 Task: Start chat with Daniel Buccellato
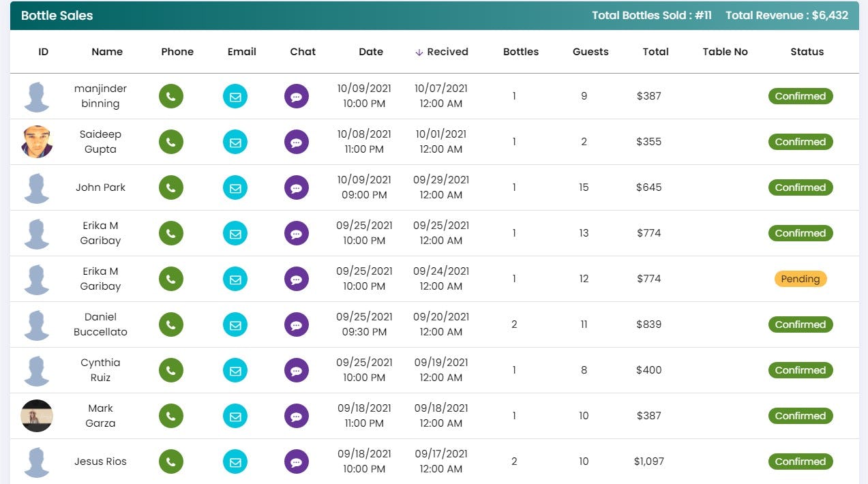coord(297,324)
